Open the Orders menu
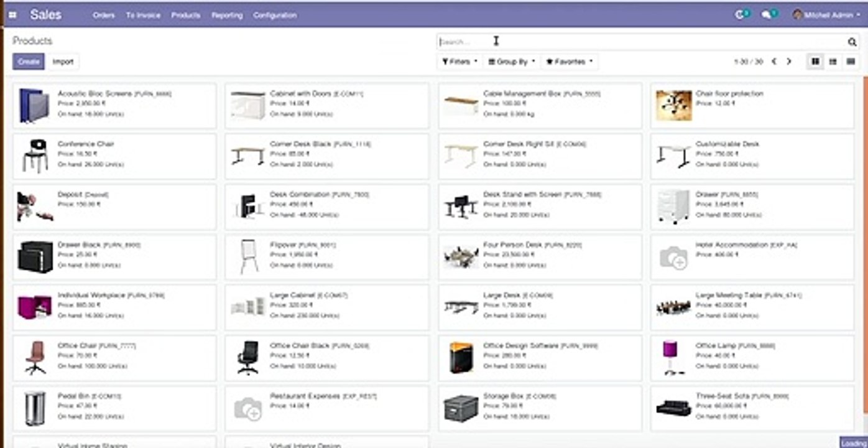 [104, 15]
